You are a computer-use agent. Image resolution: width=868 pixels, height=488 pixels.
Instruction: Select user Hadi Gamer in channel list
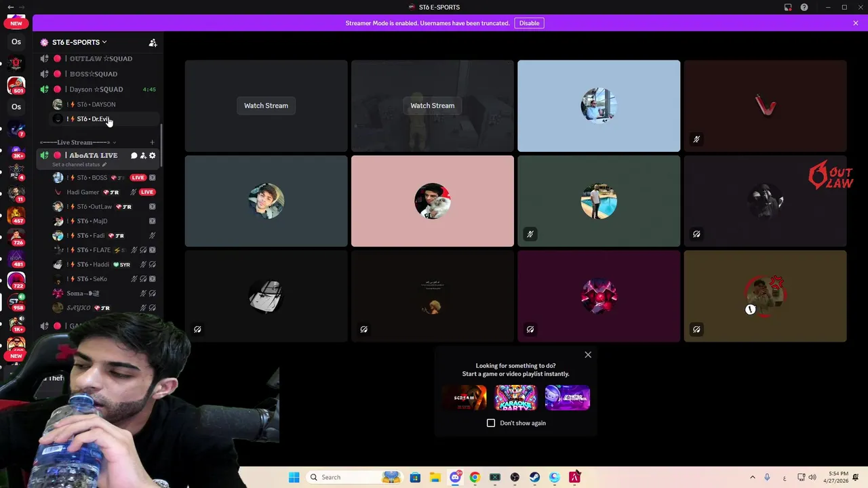[83, 192]
